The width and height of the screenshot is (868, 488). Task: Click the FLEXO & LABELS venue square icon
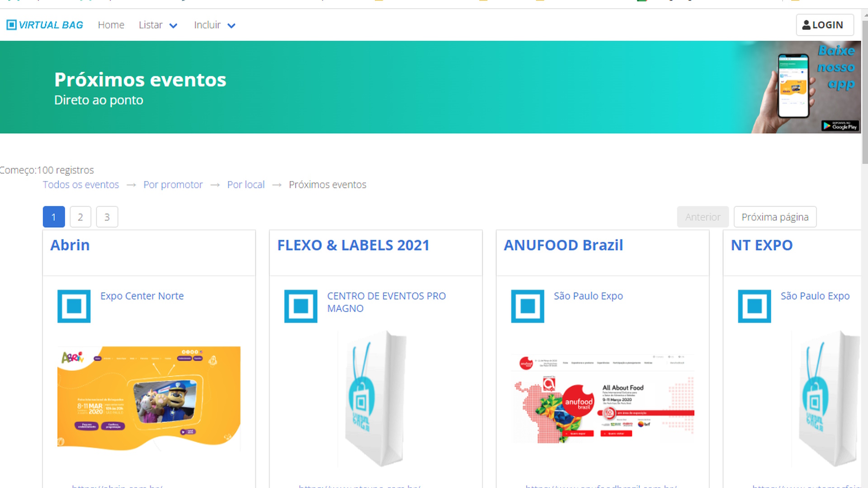click(x=301, y=306)
